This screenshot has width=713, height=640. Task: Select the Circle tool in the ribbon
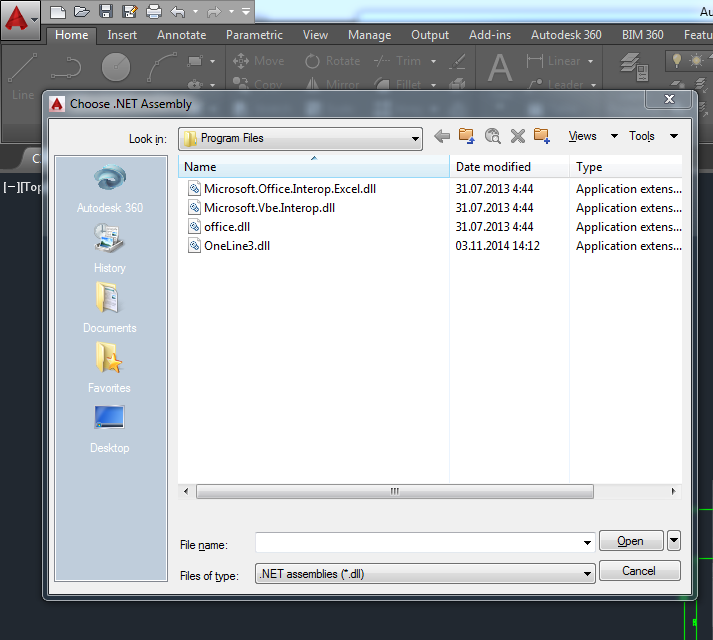(x=116, y=67)
